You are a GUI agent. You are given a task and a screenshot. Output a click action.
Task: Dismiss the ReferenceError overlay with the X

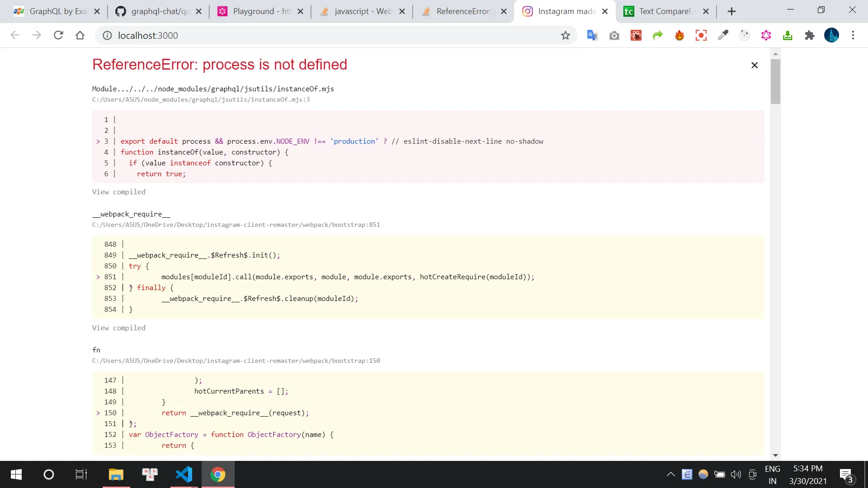click(x=754, y=66)
